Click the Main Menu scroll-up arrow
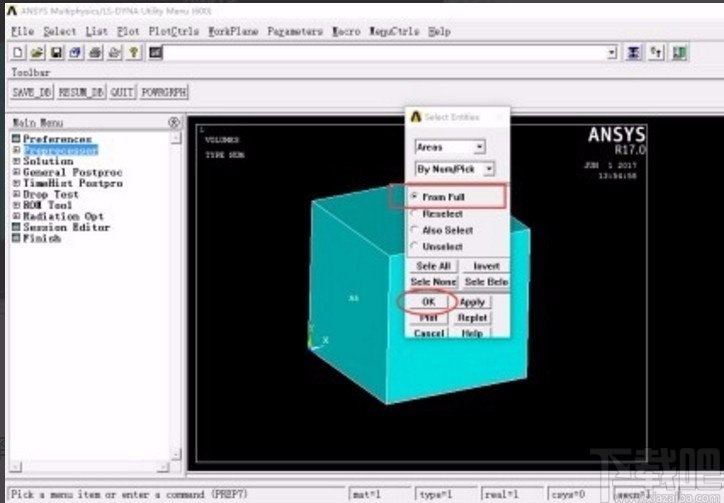This screenshot has width=724, height=503. click(175, 138)
